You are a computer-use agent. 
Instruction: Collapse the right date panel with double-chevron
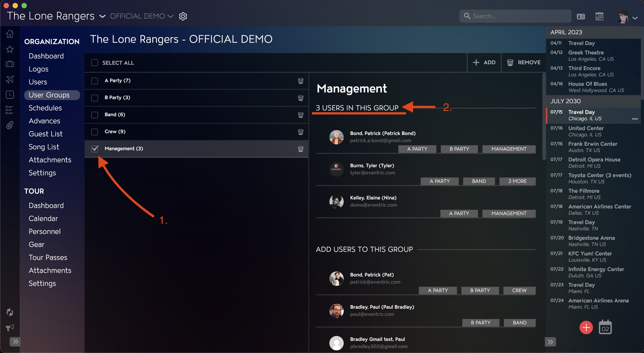(x=550, y=342)
